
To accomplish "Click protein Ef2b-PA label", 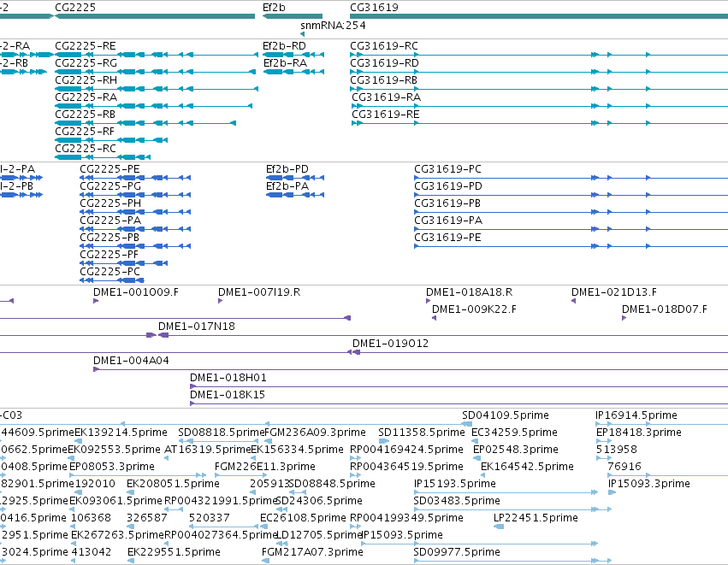I will point(287,186).
